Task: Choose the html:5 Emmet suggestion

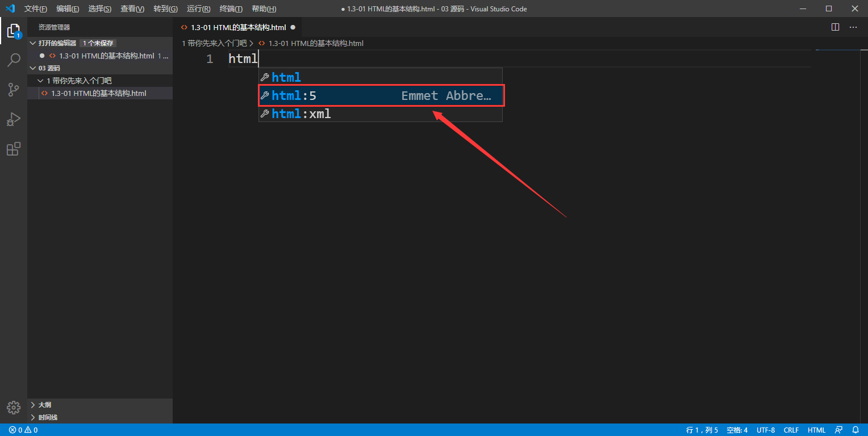Action: coord(381,95)
